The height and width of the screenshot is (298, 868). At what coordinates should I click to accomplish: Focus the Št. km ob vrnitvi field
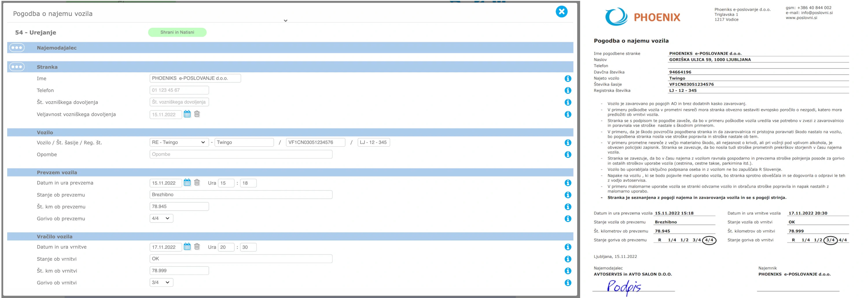(x=179, y=271)
